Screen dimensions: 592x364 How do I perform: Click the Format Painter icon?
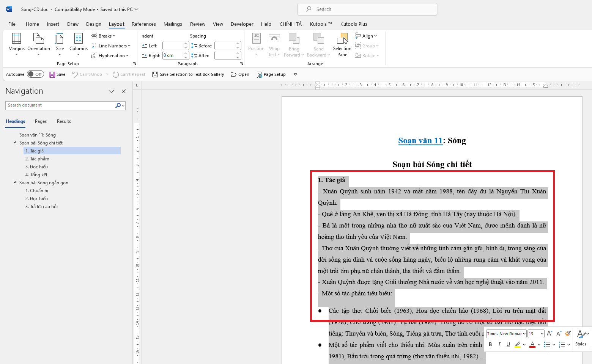pos(568,334)
